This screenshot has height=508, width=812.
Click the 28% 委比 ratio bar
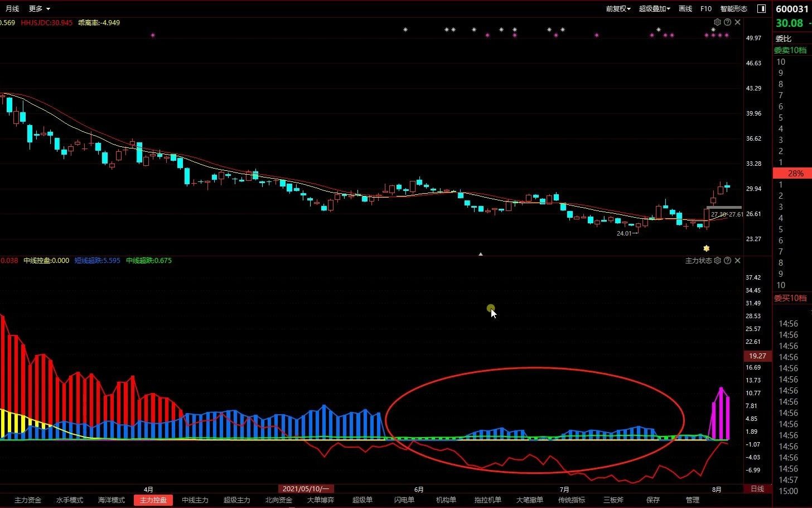[x=792, y=174]
